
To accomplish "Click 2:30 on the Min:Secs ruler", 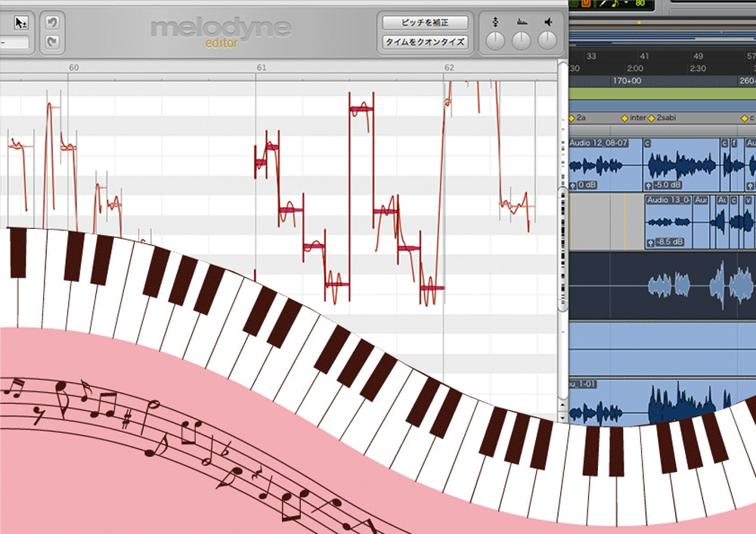I will (698, 69).
